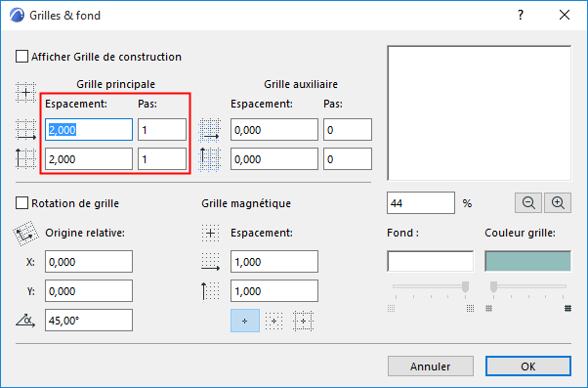Viewport: 588px width, 388px height.
Task: Edit main grid horizontal Pas field
Action: [x=162, y=130]
